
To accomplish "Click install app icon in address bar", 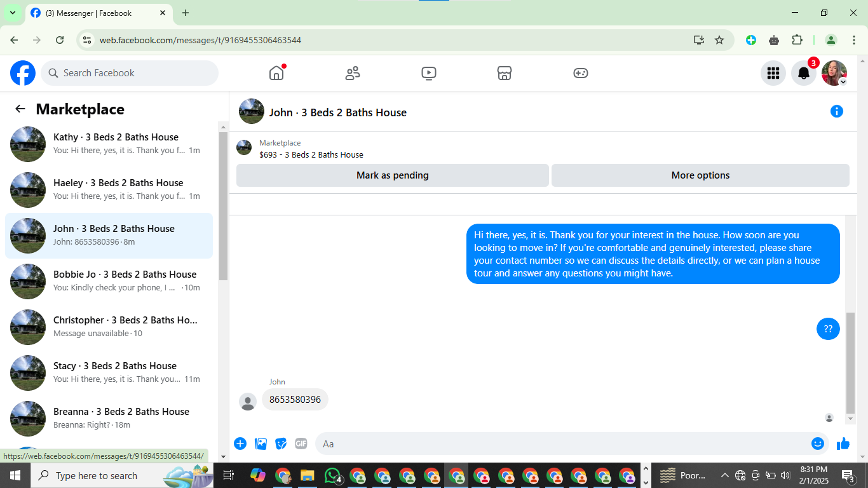I will point(699,40).
